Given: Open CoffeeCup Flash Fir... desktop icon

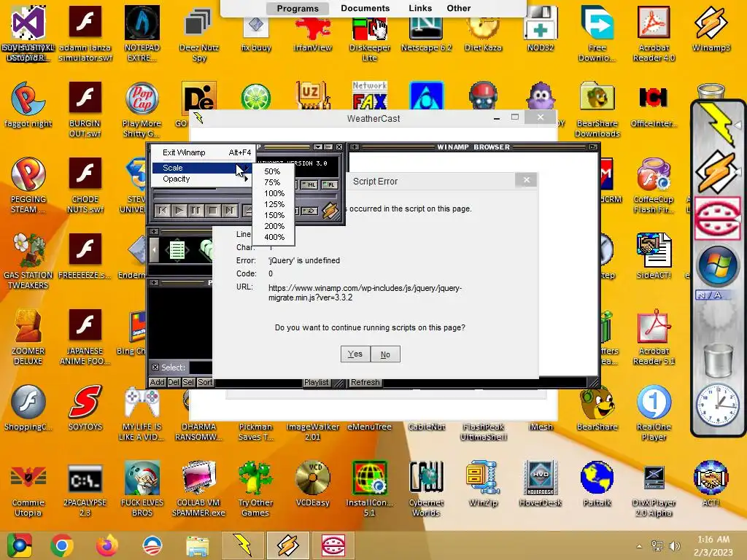Looking at the screenshot, I should [x=654, y=186].
